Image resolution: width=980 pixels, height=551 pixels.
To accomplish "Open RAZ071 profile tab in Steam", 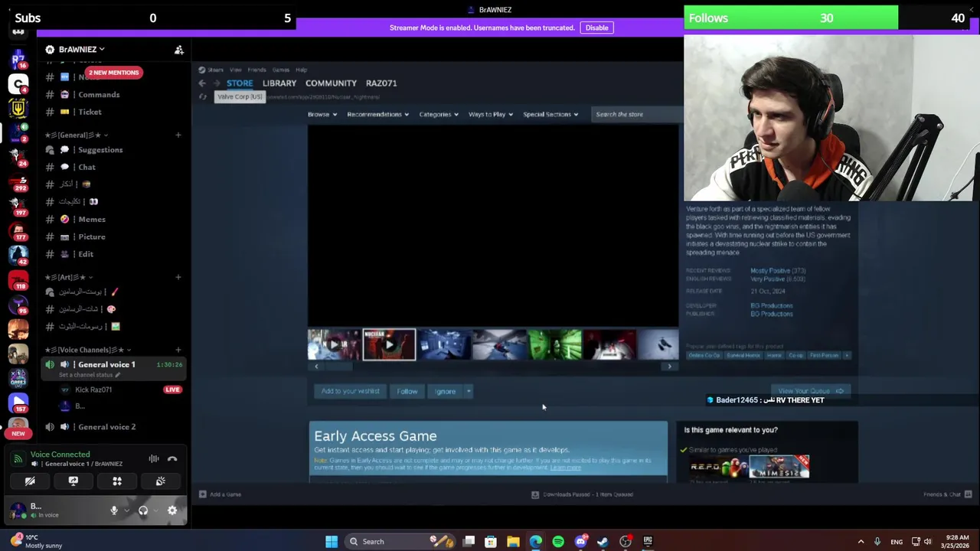I will tap(381, 83).
